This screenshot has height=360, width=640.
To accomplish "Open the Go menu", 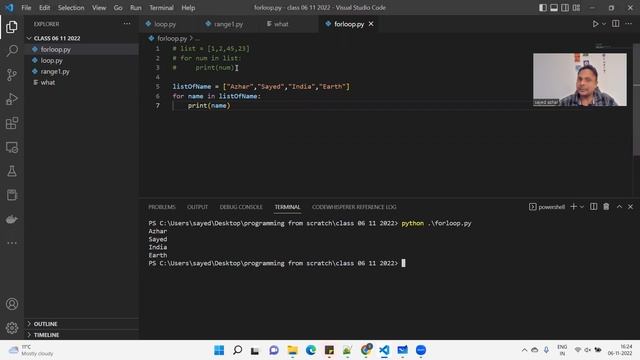I will pyautogui.click(x=118, y=8).
